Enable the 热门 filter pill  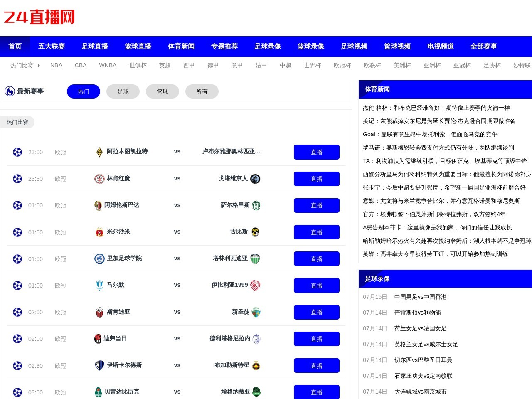click(83, 91)
